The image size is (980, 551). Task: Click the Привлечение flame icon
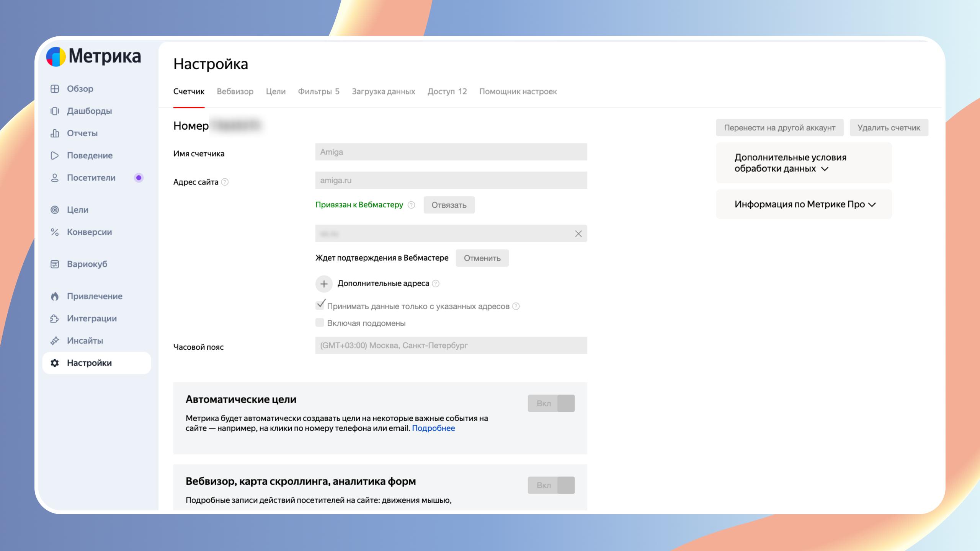click(55, 296)
